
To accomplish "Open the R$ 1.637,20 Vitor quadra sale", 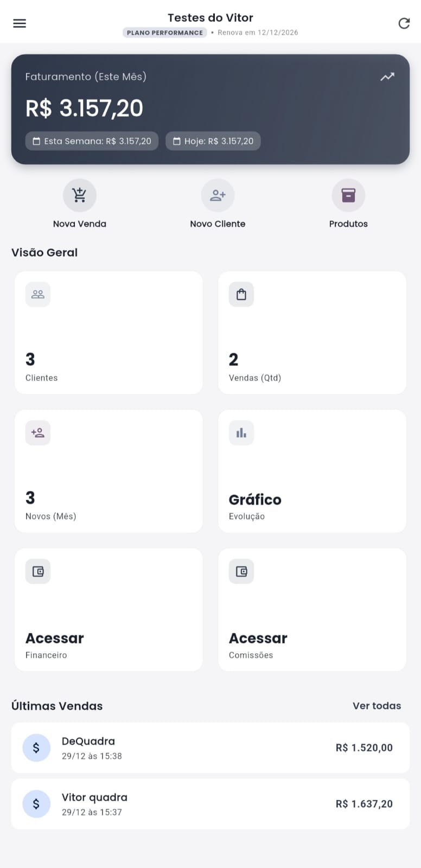I will 210,804.
